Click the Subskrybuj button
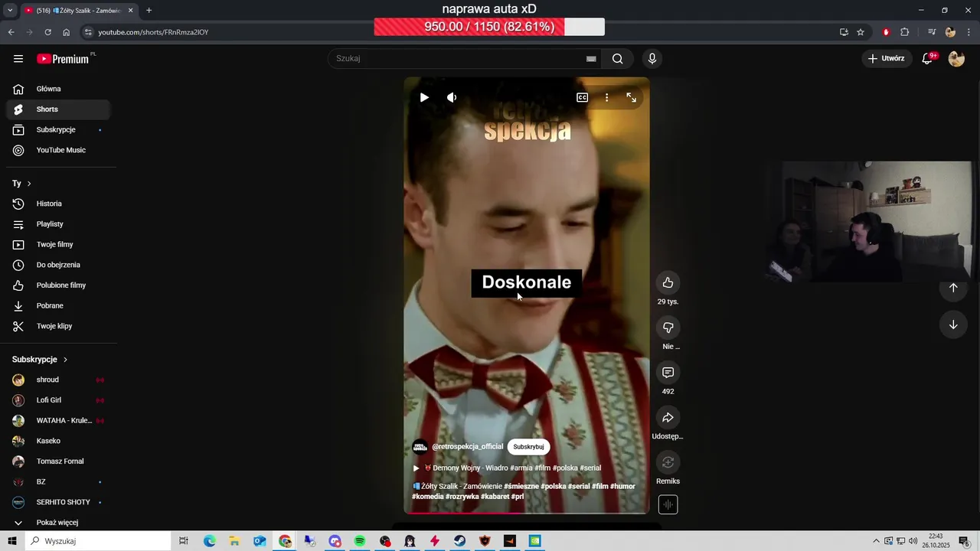Screen dimensions: 980x551 (528, 447)
